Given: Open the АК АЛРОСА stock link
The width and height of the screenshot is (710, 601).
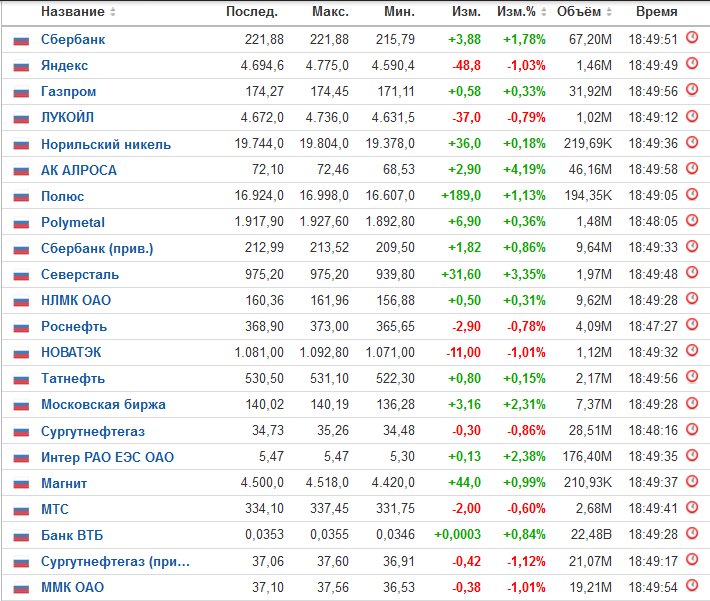Looking at the screenshot, I should pyautogui.click(x=79, y=170).
